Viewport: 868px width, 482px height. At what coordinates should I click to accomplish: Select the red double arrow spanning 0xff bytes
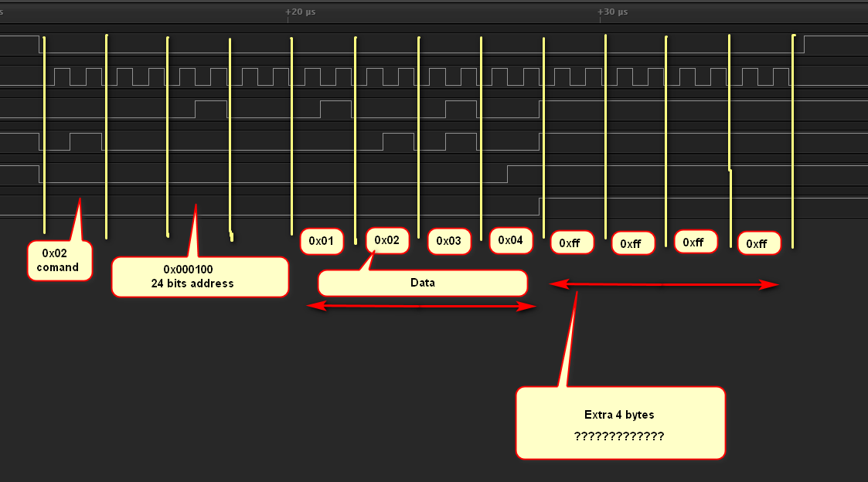[663, 284]
